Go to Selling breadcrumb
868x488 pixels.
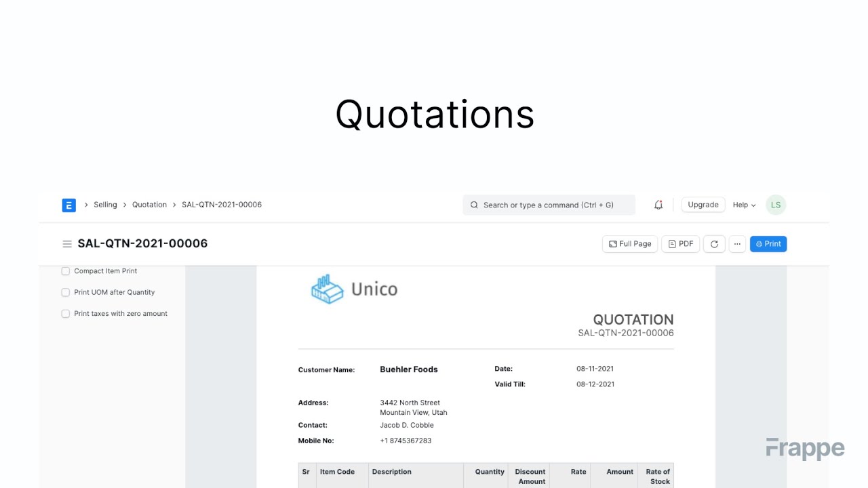tap(105, 205)
